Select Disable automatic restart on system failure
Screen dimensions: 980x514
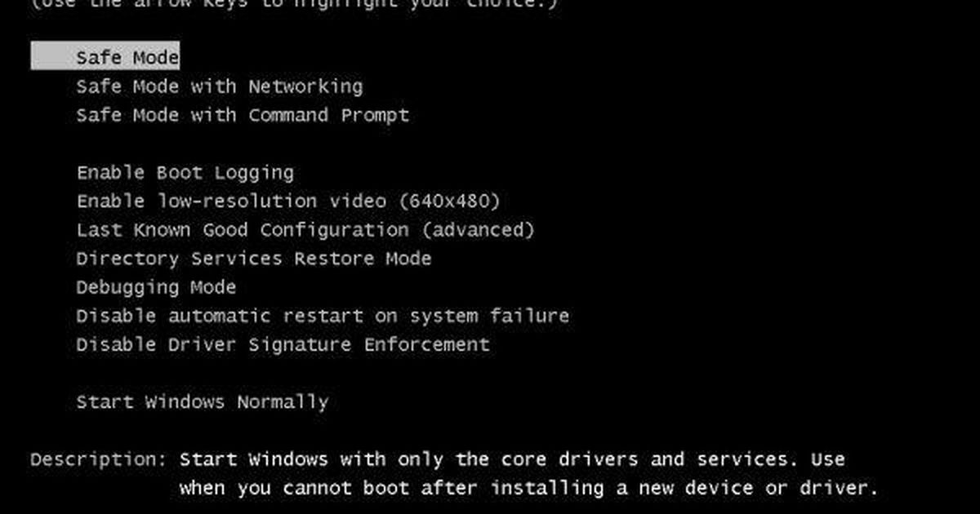click(x=323, y=316)
